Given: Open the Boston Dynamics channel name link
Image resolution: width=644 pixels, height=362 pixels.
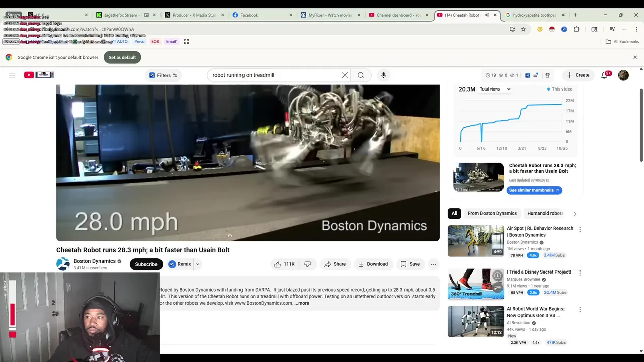Looking at the screenshot, I should pos(95,261).
